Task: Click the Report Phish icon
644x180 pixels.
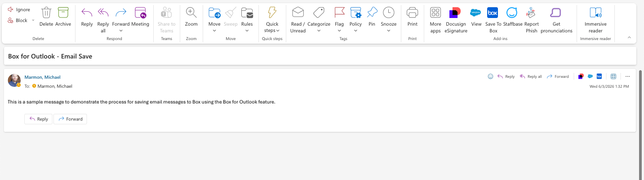Action: pyautogui.click(x=531, y=12)
